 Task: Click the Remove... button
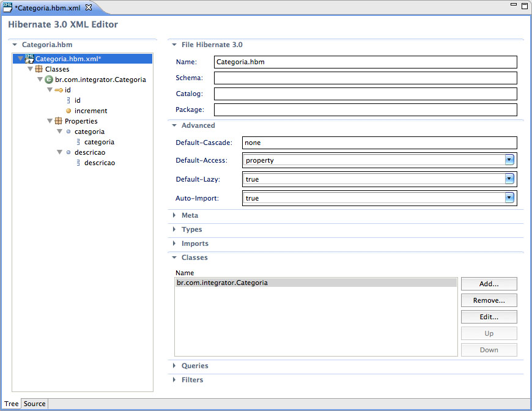point(489,300)
